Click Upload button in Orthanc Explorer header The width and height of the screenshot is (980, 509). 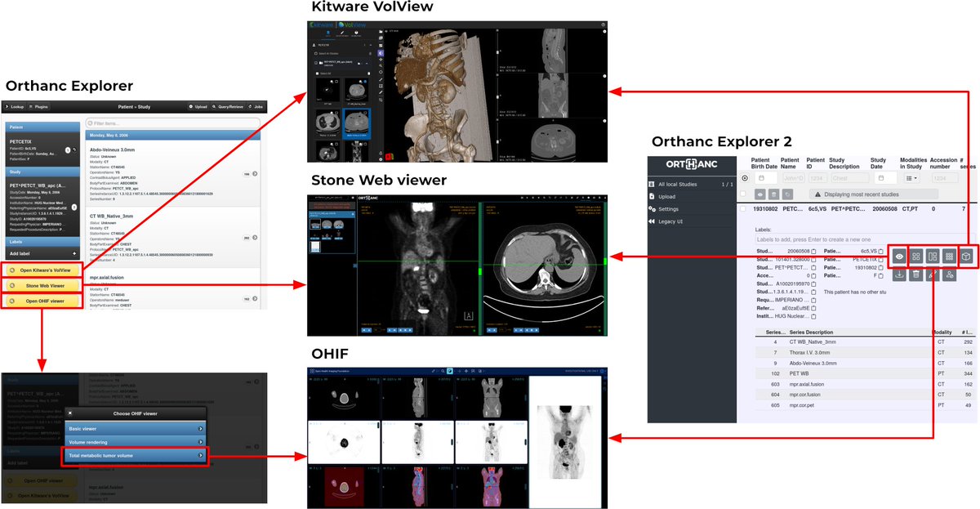[x=197, y=107]
